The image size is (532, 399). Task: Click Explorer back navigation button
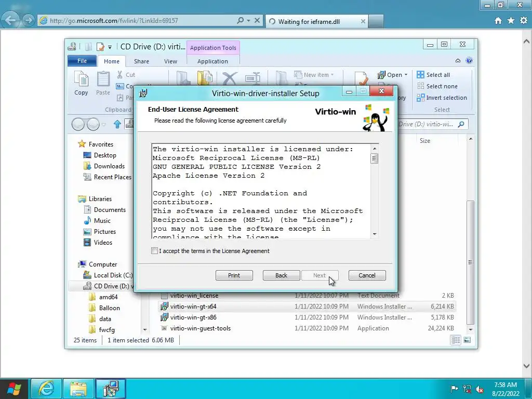pyautogui.click(x=78, y=124)
